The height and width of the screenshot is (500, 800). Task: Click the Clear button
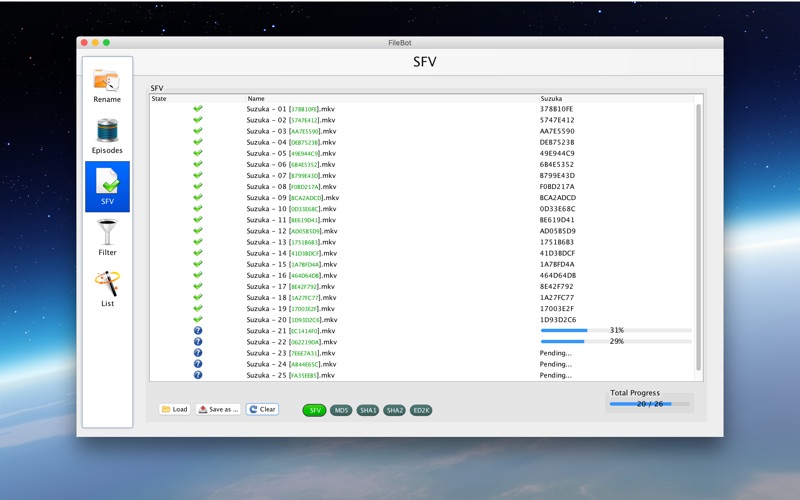262,409
